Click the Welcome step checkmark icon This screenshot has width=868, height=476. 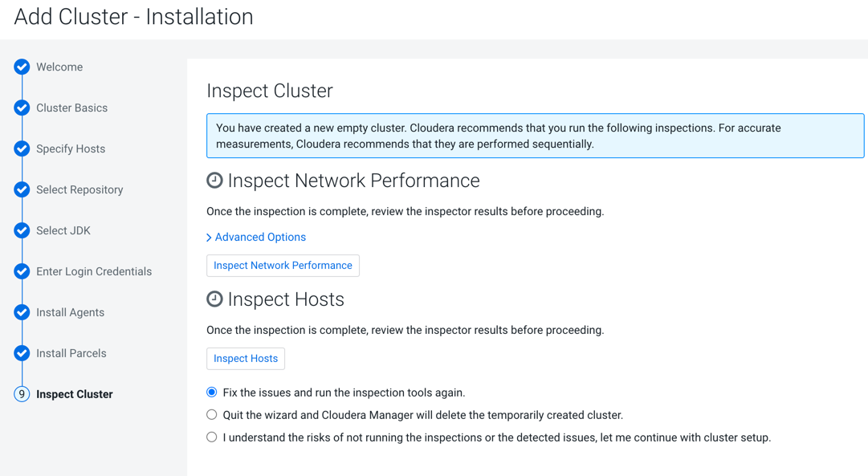[22, 67]
